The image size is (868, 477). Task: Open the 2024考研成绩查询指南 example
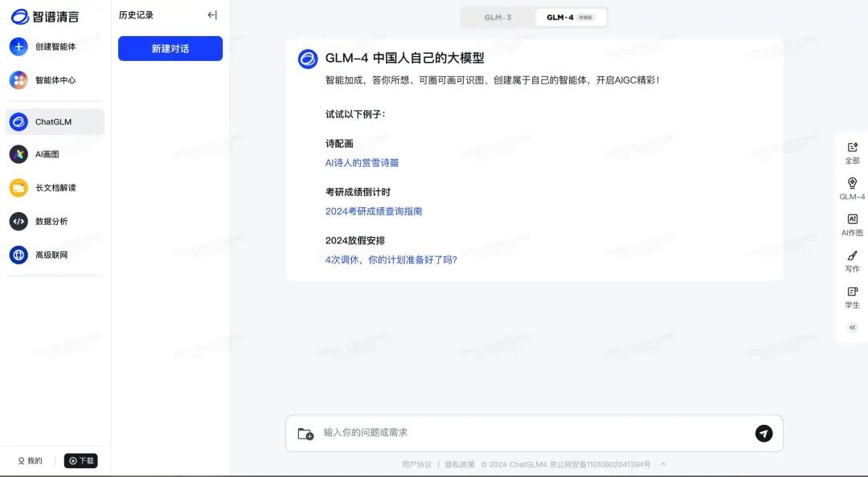374,211
